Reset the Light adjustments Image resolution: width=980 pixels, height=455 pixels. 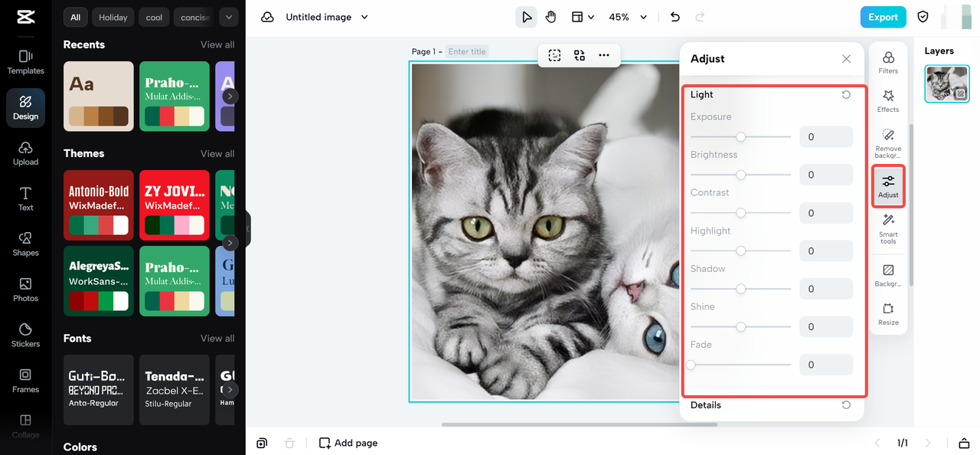coord(846,95)
